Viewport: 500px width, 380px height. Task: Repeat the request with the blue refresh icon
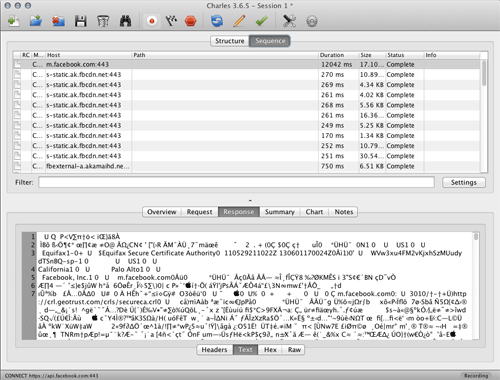(x=217, y=21)
